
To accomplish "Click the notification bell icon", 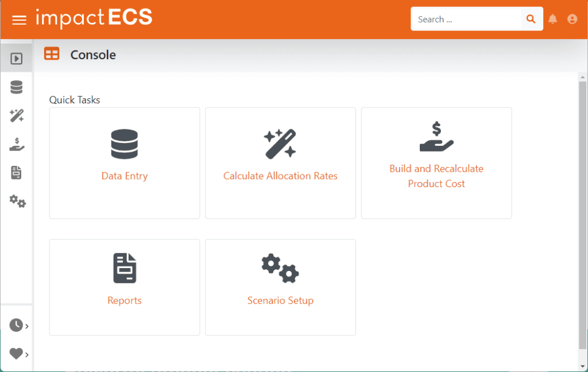I will 552,20.
